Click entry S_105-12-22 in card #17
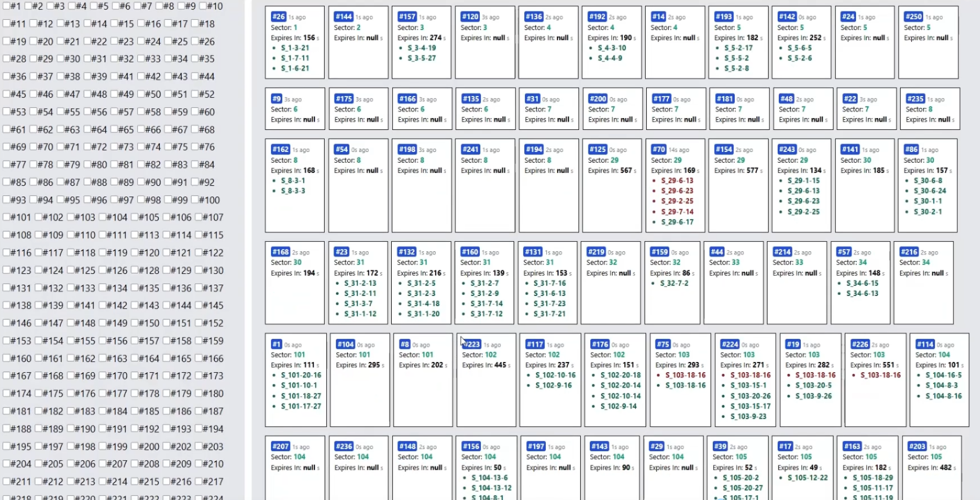The width and height of the screenshot is (980, 500). (x=808, y=477)
